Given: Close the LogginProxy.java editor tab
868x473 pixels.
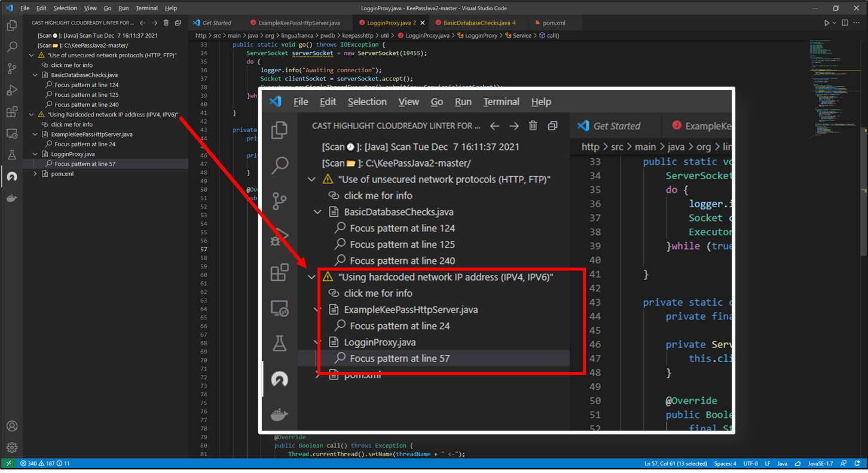Looking at the screenshot, I should coord(423,23).
